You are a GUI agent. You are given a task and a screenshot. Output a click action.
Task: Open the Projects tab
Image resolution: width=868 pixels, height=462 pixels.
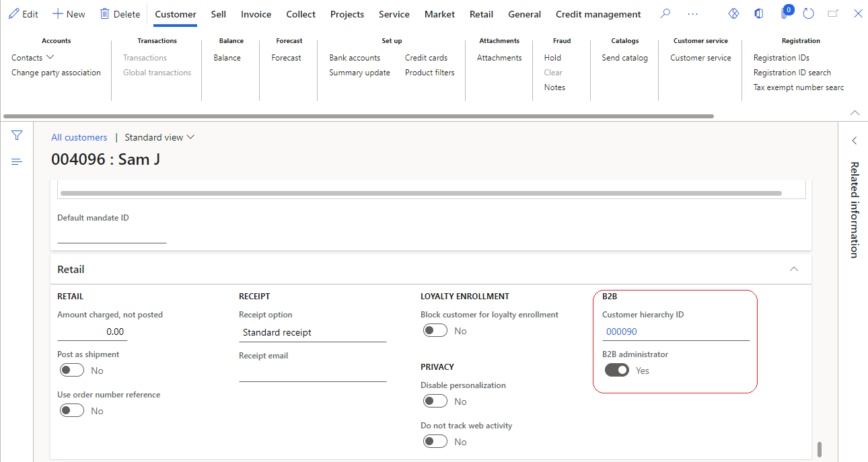coord(347,14)
